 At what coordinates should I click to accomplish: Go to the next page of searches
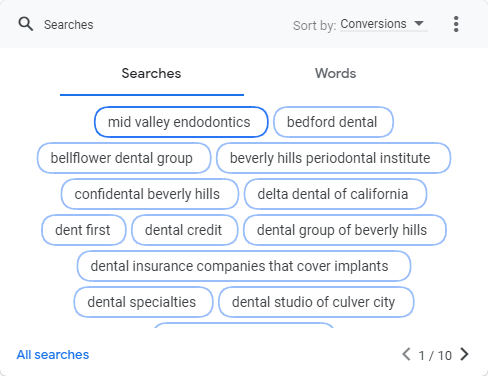point(464,354)
